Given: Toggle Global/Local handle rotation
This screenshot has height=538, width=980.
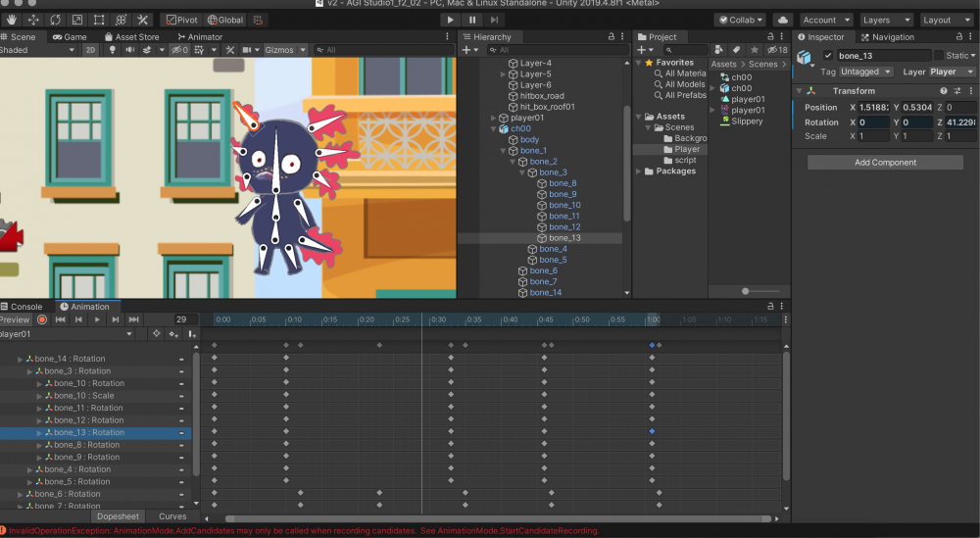Looking at the screenshot, I should (225, 20).
